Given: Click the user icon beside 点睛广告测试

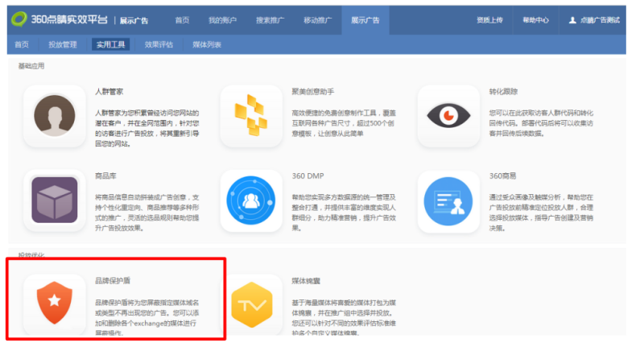Looking at the screenshot, I should 572,19.
